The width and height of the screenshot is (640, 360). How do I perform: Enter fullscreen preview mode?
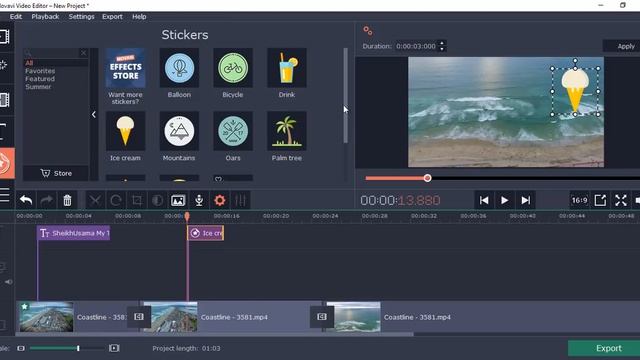[621, 200]
